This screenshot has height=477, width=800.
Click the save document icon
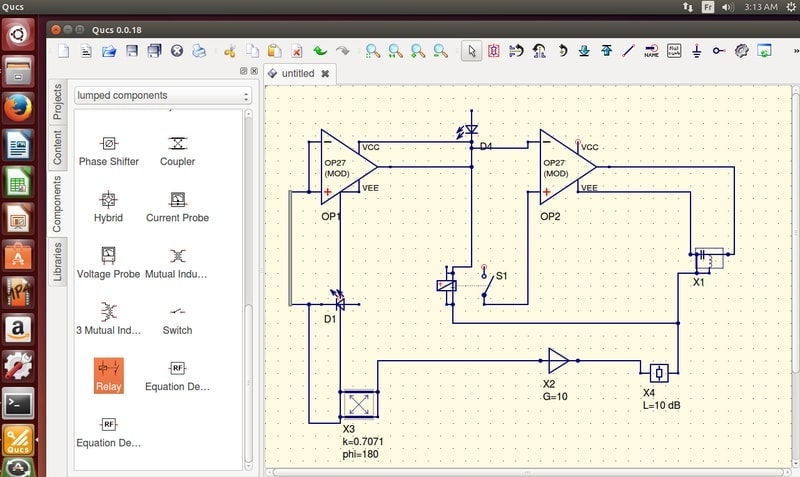(132, 51)
